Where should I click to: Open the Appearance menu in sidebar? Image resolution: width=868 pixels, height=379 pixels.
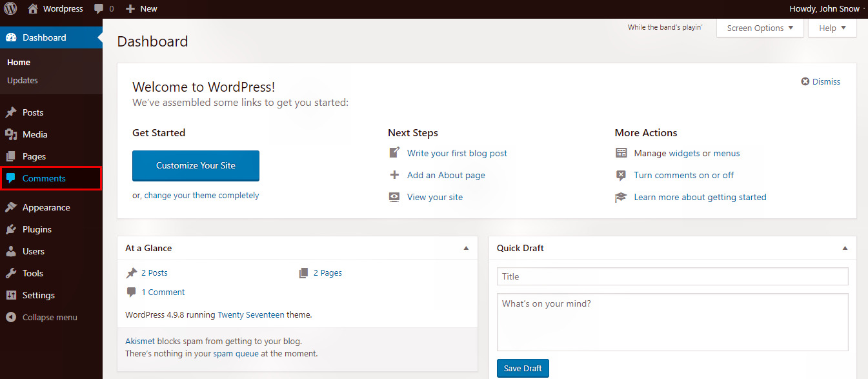pos(51,207)
